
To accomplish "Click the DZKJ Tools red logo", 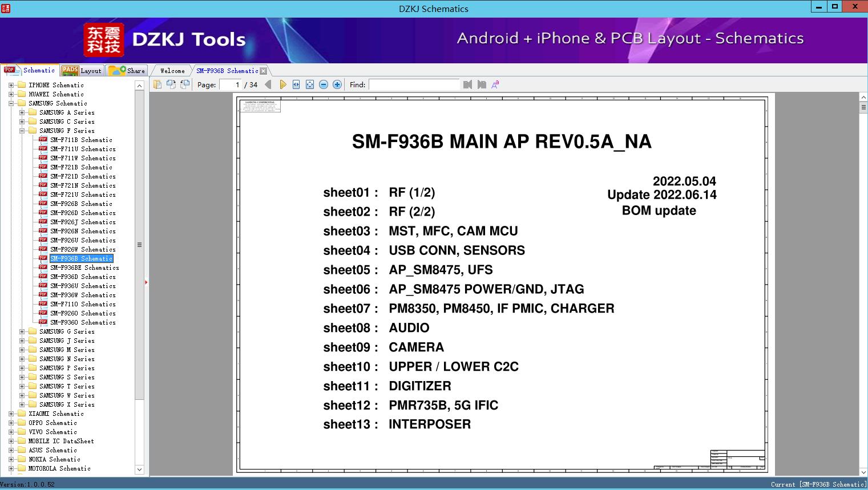I will coord(104,40).
